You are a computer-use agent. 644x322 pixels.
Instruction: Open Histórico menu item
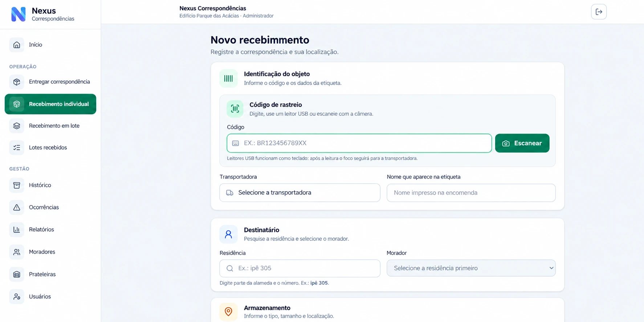click(x=50, y=185)
